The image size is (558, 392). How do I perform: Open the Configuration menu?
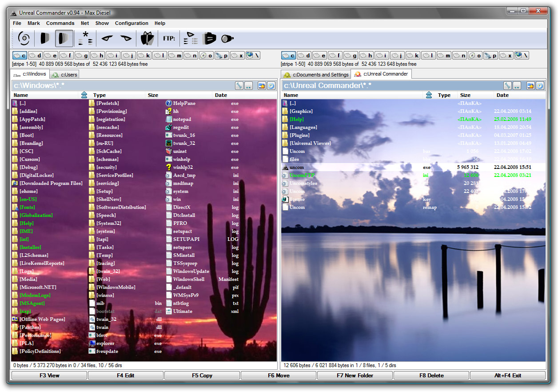[132, 23]
